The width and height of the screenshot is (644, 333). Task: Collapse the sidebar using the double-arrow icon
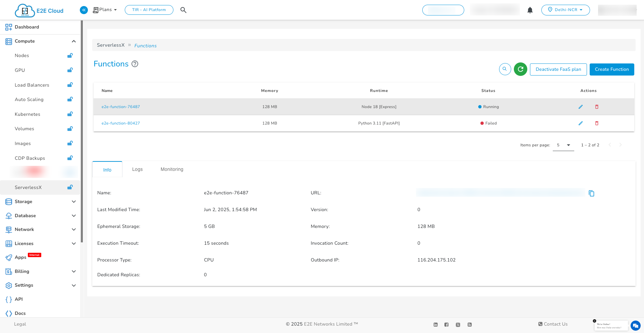tap(84, 10)
